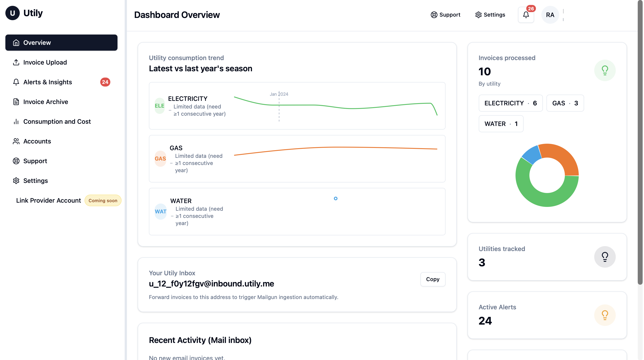Click the lightbulb on Active Alerts card

pos(605,315)
